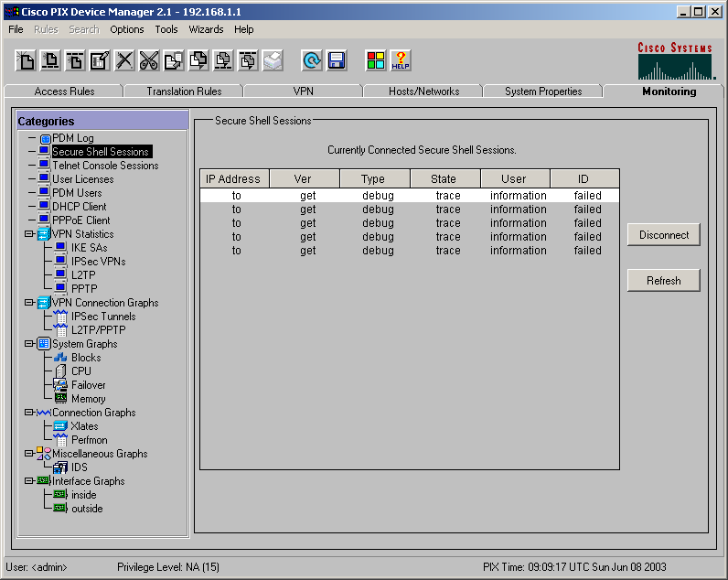The image size is (728, 580).
Task: Select the outside interface graph item
Action: [x=87, y=509]
